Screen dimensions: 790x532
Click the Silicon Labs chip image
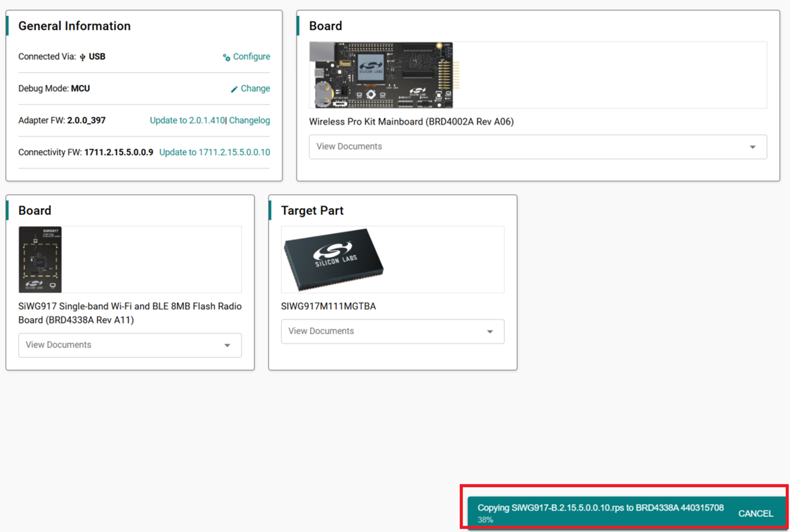[x=333, y=259]
